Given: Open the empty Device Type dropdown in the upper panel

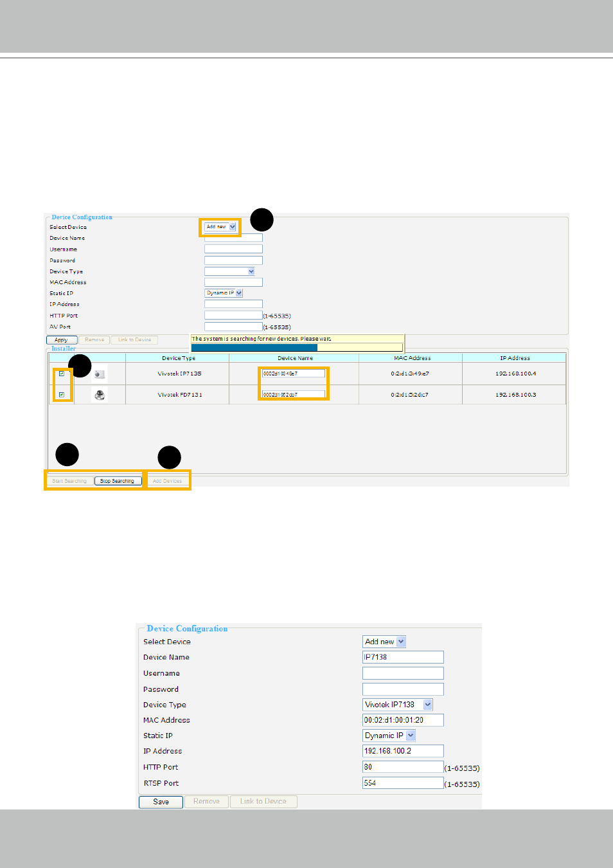Looking at the screenshot, I should (230, 271).
